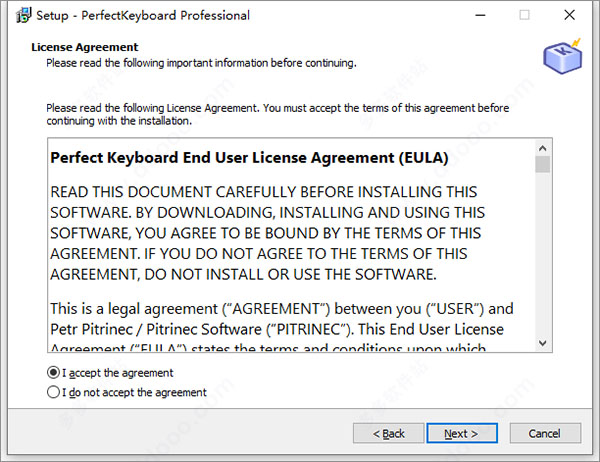Click the 'Please read the following License Agreement' text
This screenshot has height=462, width=600.
[277, 114]
